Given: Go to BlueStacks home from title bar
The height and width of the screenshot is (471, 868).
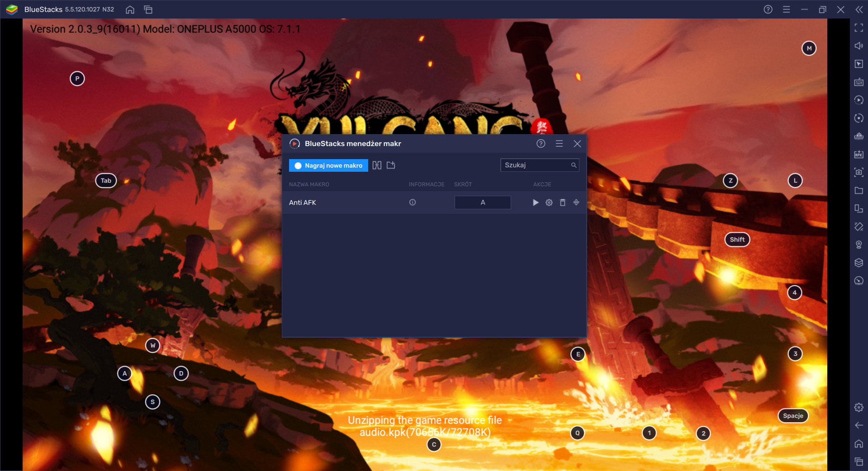Looking at the screenshot, I should point(130,9).
